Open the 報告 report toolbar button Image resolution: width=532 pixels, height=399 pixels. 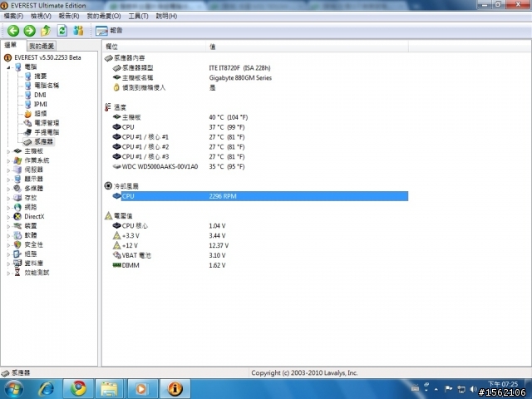coord(109,31)
